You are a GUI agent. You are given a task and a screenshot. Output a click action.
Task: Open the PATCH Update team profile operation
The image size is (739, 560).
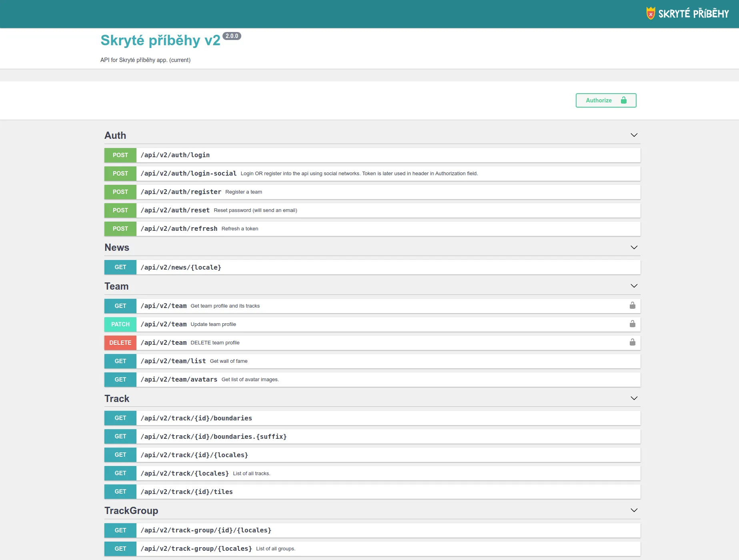click(373, 324)
